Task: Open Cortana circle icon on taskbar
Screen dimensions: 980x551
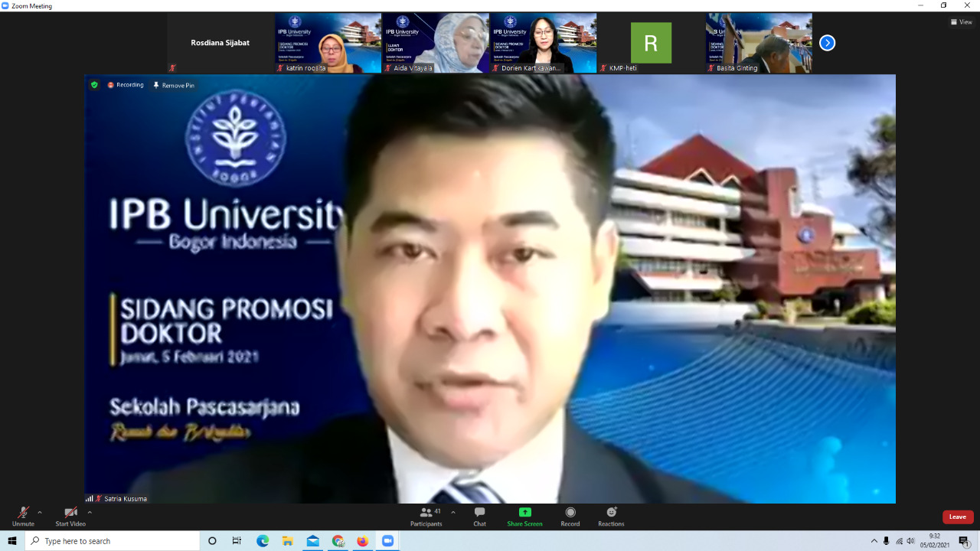Action: tap(212, 541)
